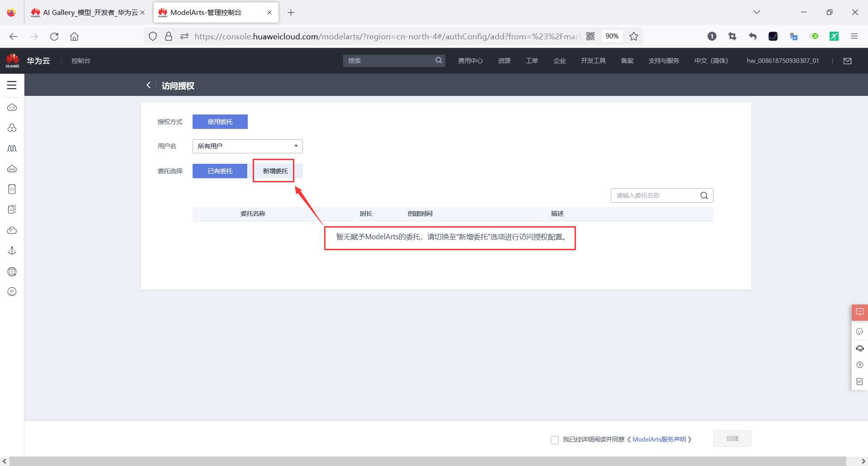The image size is (868, 466).
Task: Bookmark this page with the star icon
Action: click(634, 36)
